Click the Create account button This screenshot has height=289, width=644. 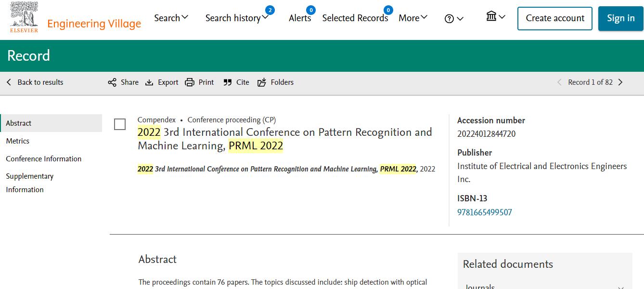555,18
